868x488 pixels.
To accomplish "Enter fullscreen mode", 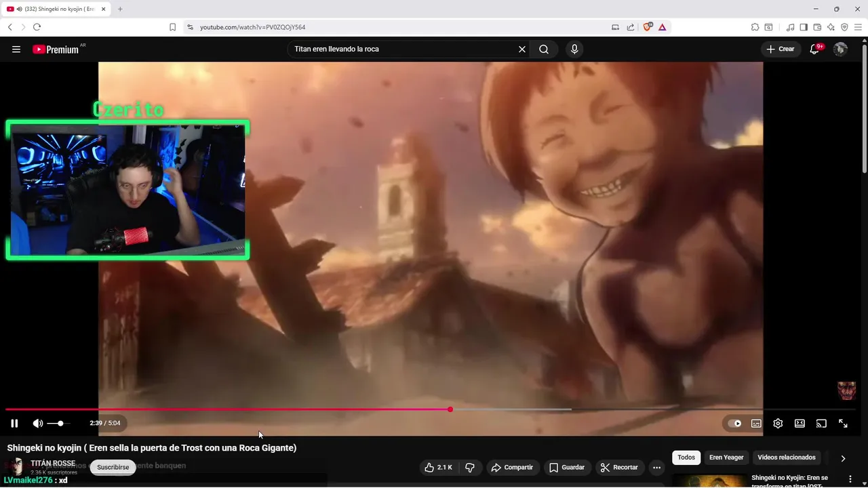I will 843,424.
